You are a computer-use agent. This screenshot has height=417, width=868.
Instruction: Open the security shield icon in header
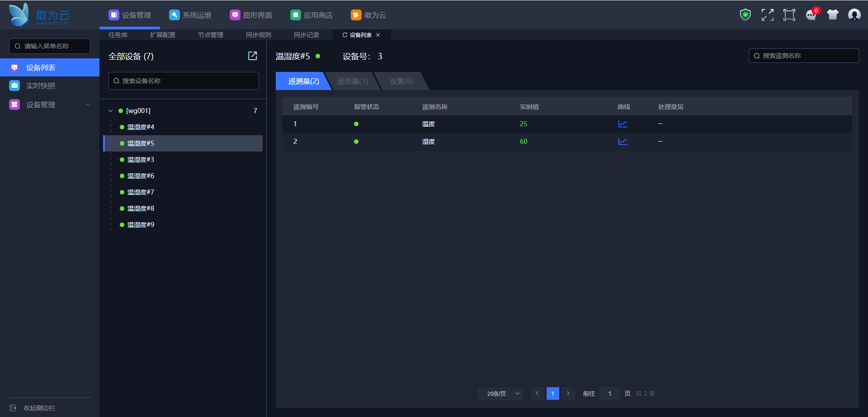(745, 15)
